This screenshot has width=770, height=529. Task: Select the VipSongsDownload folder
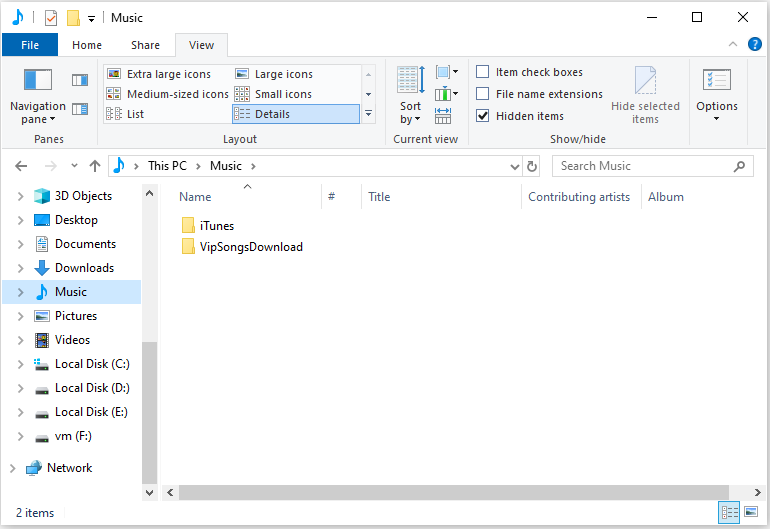242,247
